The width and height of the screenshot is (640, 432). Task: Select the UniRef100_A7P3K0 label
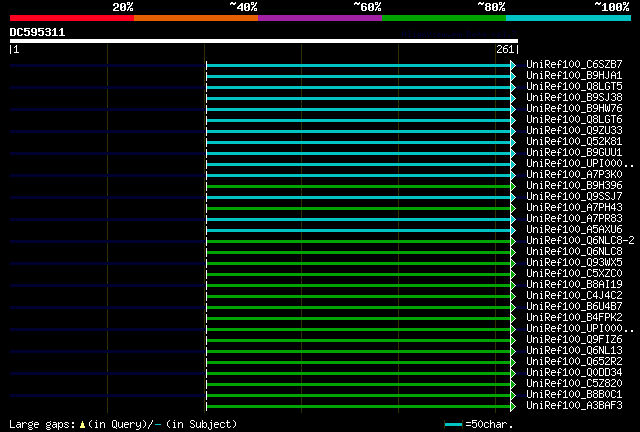574,174
